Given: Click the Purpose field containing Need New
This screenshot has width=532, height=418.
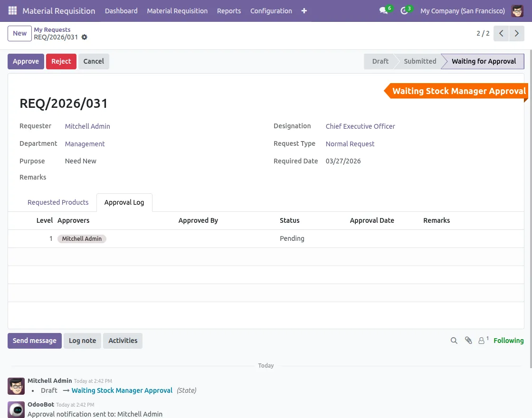Looking at the screenshot, I should pyautogui.click(x=81, y=161).
